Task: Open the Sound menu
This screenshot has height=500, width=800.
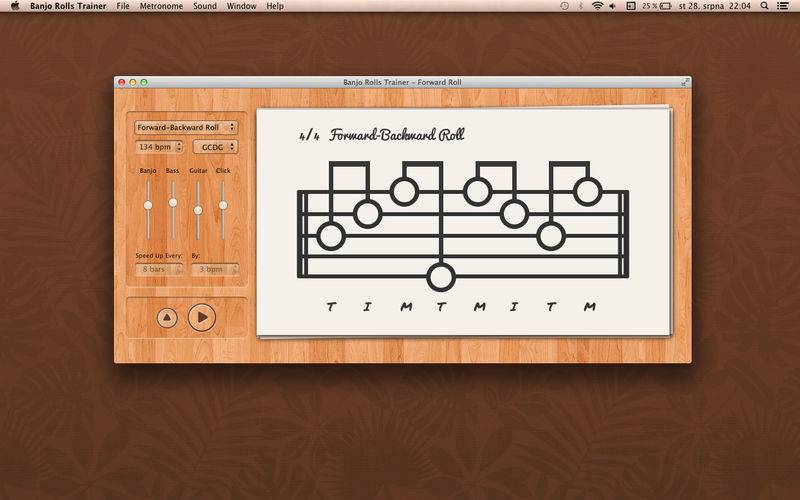Action: click(x=204, y=6)
